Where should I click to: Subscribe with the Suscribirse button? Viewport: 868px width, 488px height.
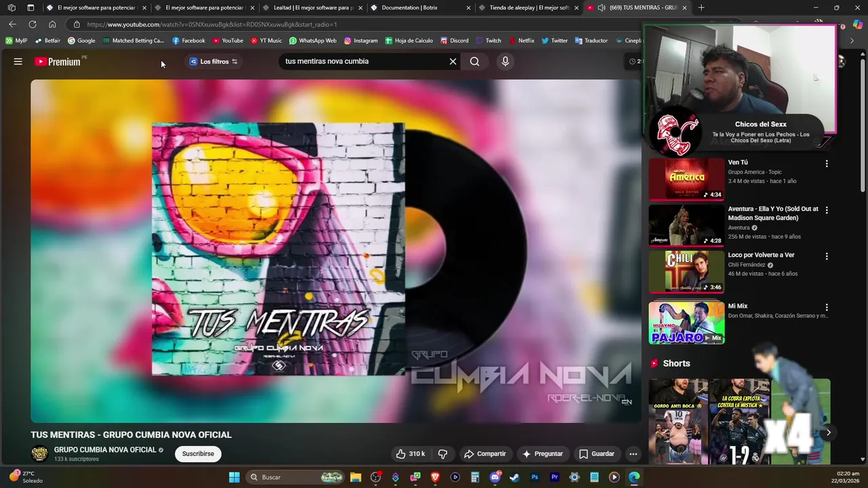(x=198, y=454)
